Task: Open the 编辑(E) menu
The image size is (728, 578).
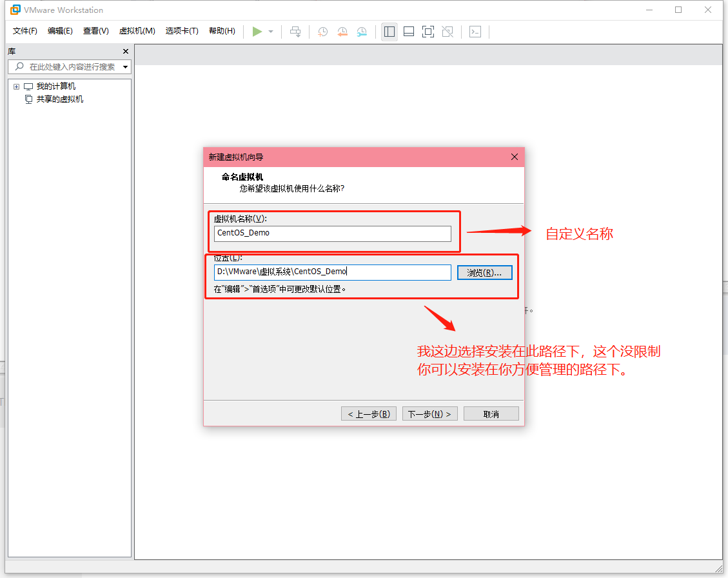Action: coord(61,31)
